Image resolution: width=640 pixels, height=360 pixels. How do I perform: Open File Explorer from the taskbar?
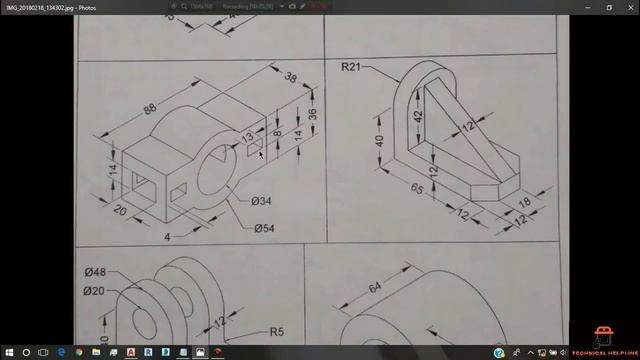pyautogui.click(x=96, y=352)
